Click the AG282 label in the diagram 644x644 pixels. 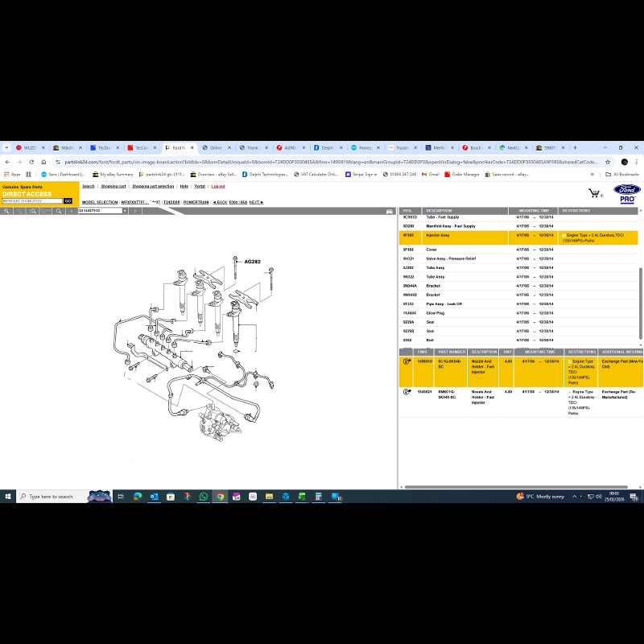252,262
